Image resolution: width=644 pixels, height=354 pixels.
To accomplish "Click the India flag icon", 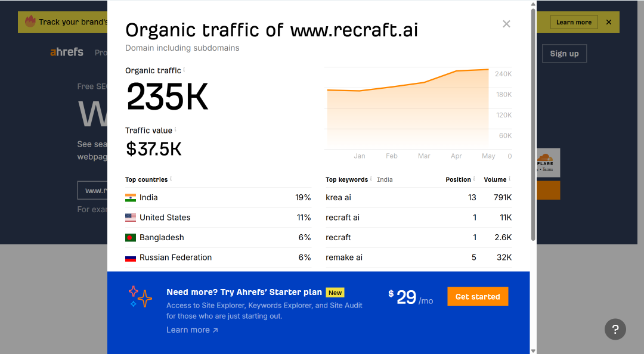I will coord(131,197).
